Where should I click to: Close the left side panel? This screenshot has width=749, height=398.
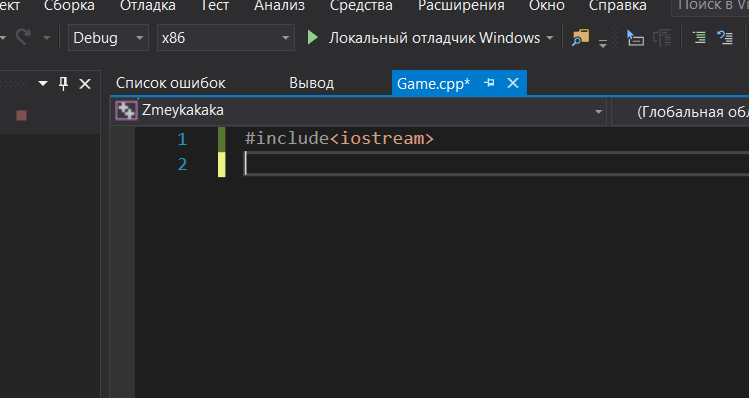click(x=85, y=84)
